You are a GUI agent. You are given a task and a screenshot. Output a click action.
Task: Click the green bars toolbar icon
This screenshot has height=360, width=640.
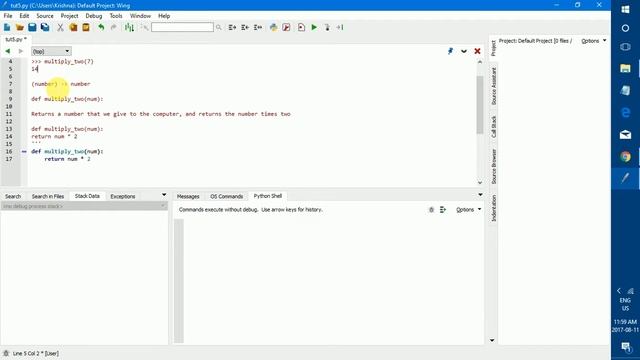point(129,27)
